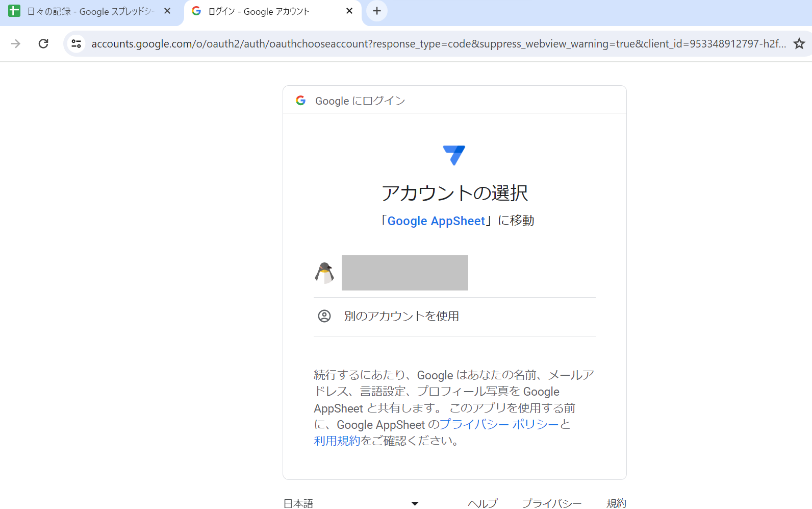Reload the current page
Screen dimensions: 812x509
point(43,44)
